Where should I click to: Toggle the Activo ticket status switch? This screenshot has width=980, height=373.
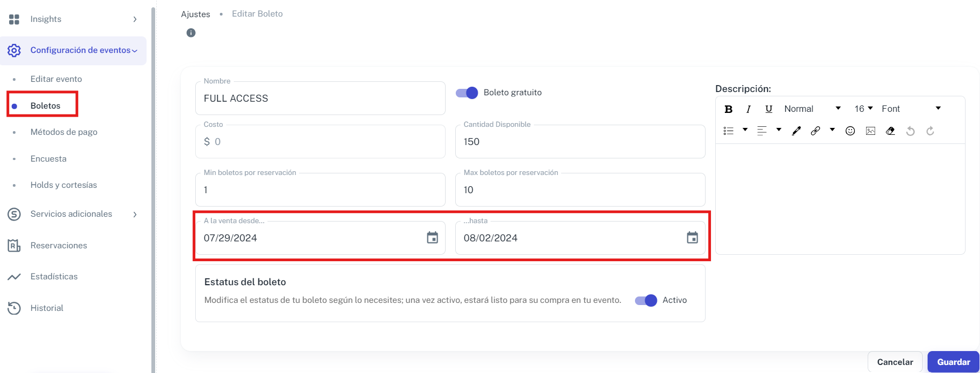646,301
